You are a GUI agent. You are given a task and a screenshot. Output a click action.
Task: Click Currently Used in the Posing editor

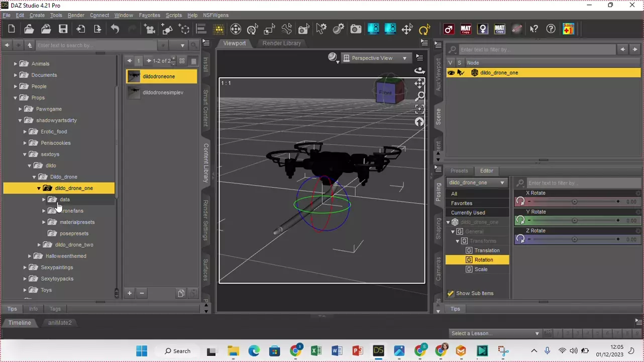tap(468, 213)
